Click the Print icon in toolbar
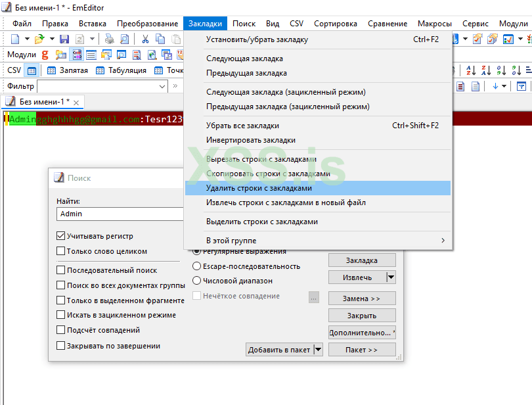This screenshot has height=405, width=532. [x=110, y=39]
